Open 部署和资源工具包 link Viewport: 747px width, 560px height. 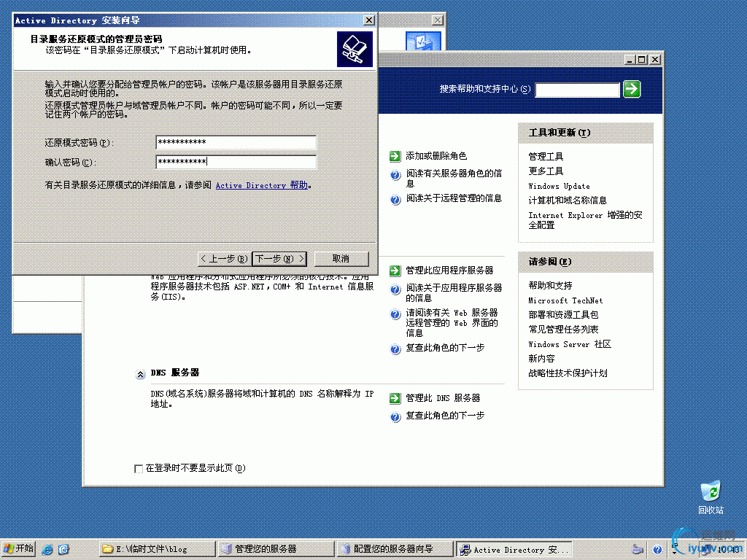coord(563,315)
